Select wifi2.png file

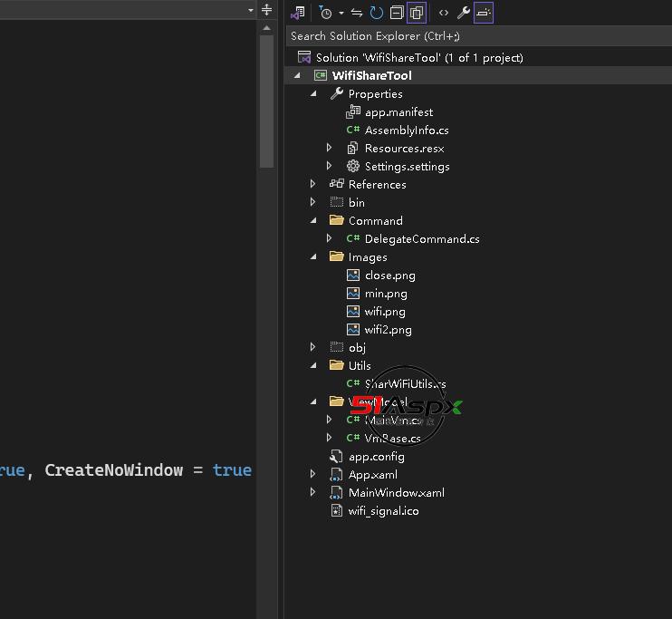pos(389,330)
